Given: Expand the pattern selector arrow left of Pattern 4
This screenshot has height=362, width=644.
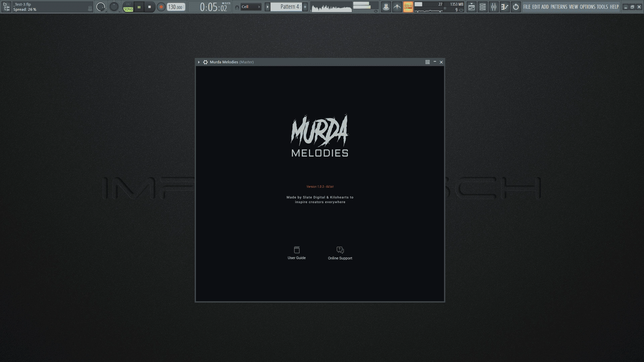Looking at the screenshot, I should click(267, 7).
